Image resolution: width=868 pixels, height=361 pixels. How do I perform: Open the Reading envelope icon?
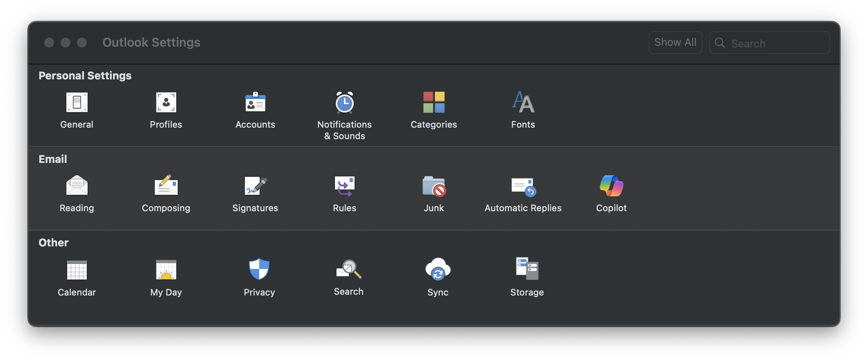coord(77,185)
